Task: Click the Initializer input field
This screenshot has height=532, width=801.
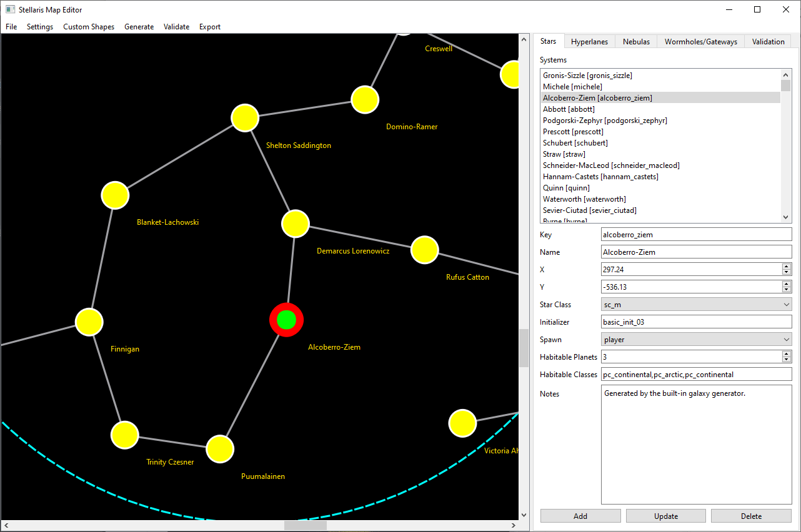Action: click(696, 322)
